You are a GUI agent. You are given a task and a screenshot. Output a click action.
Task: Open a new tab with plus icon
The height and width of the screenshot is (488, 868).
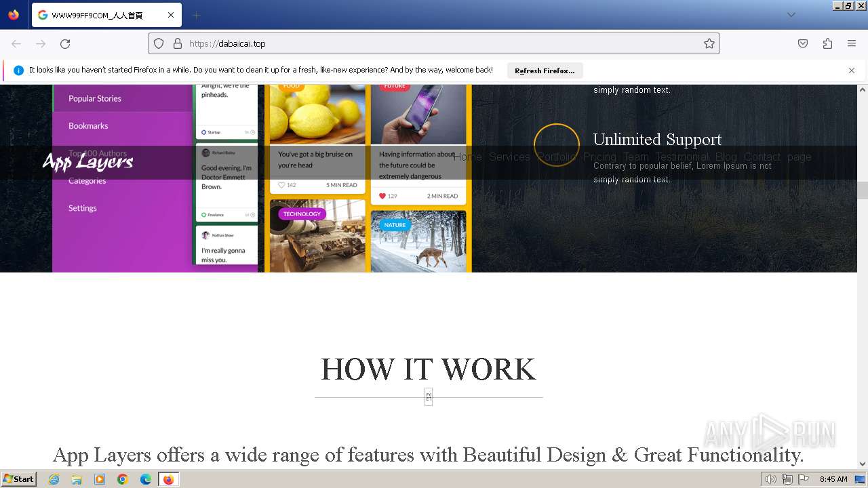pyautogui.click(x=196, y=15)
